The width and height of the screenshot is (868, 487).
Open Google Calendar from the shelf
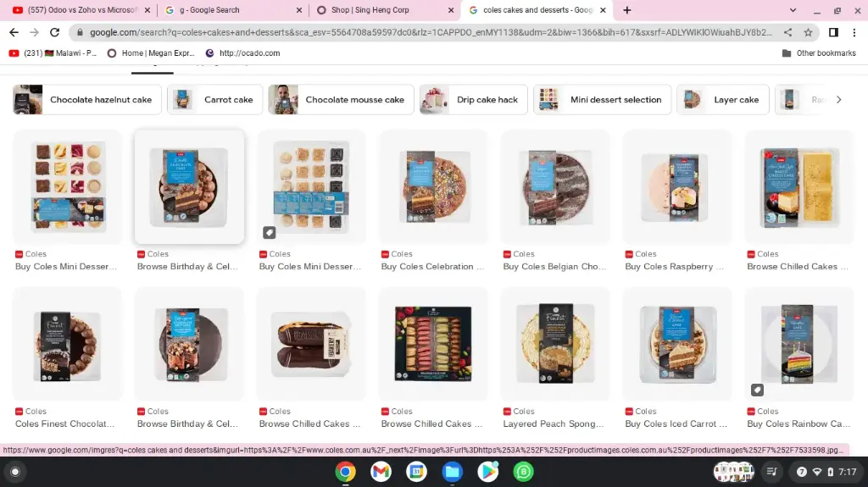(x=416, y=472)
